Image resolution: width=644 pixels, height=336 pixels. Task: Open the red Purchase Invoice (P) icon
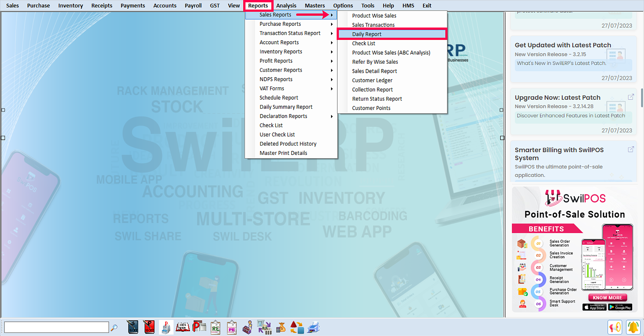149,327
